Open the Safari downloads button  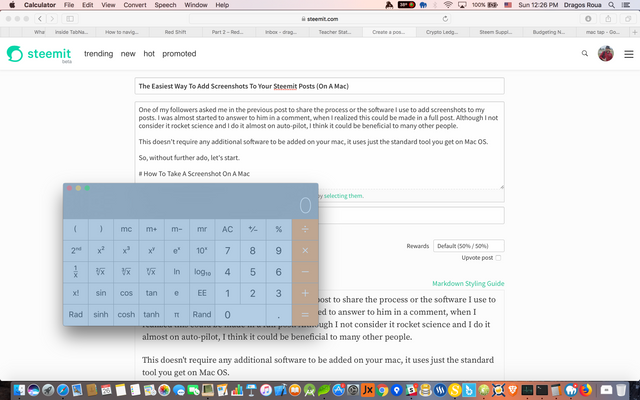pos(588,19)
